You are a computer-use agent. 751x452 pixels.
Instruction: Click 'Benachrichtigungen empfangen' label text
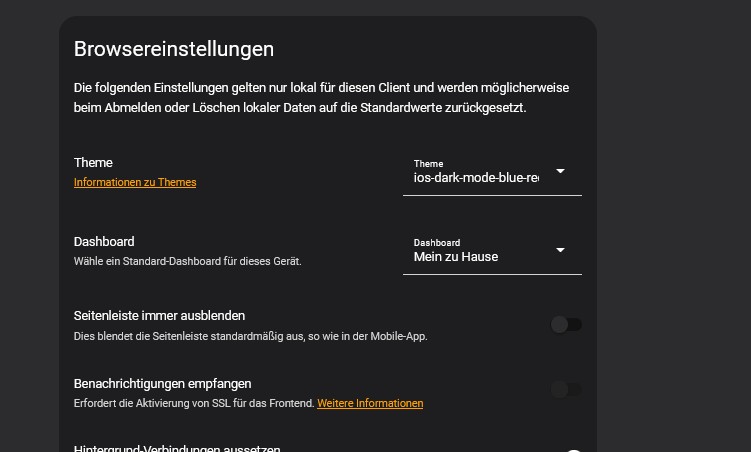(x=162, y=383)
